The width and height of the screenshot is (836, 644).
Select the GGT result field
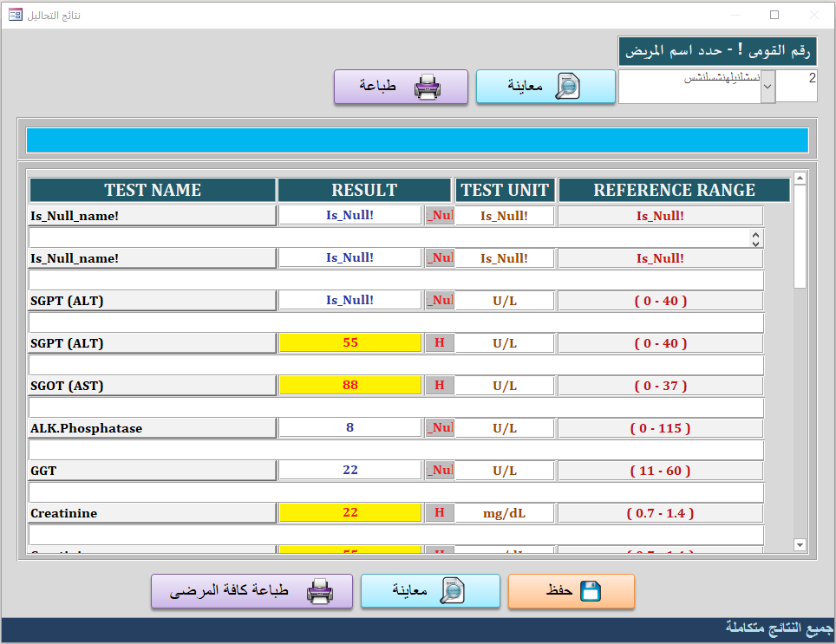350,471
